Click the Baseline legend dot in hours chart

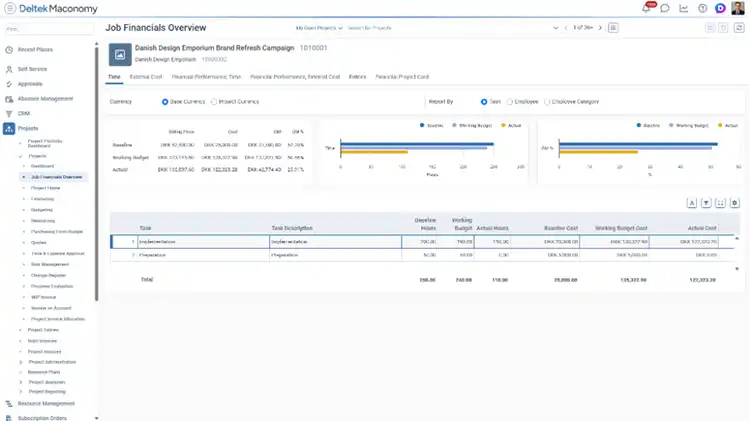click(422, 125)
